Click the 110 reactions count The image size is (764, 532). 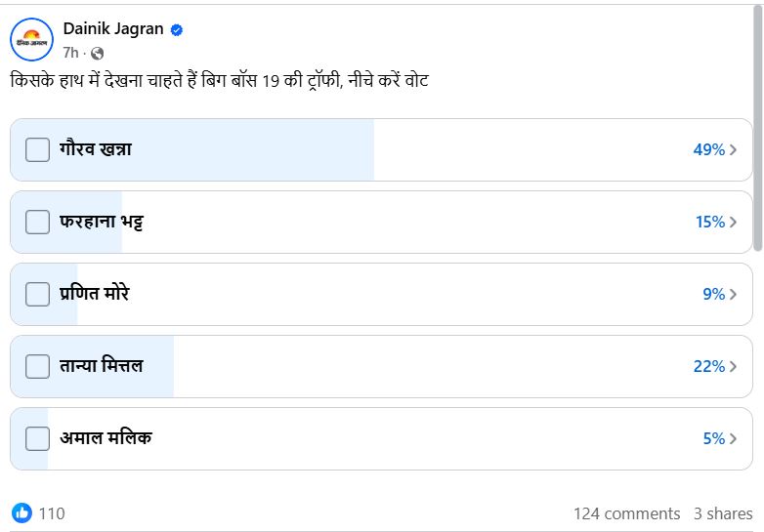52,513
